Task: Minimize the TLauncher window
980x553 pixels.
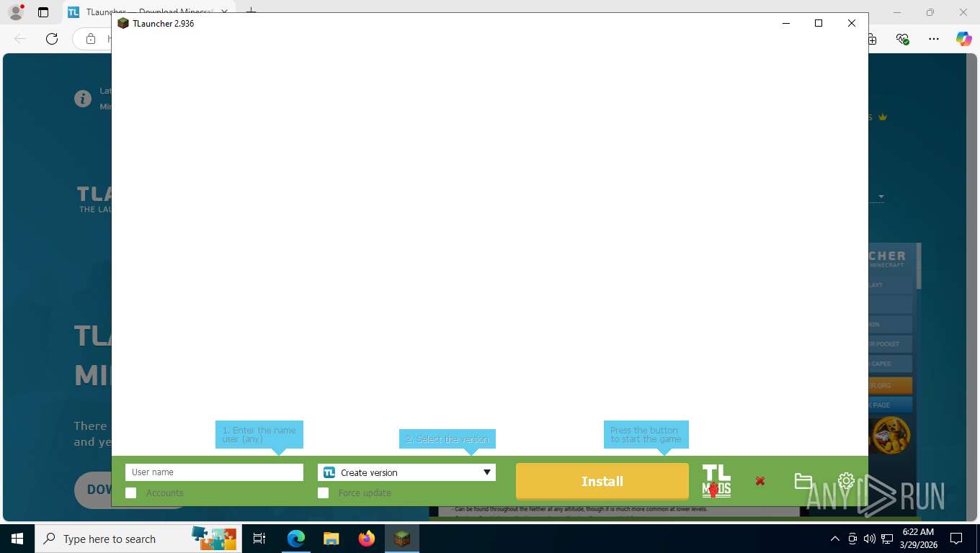Action: tap(786, 23)
